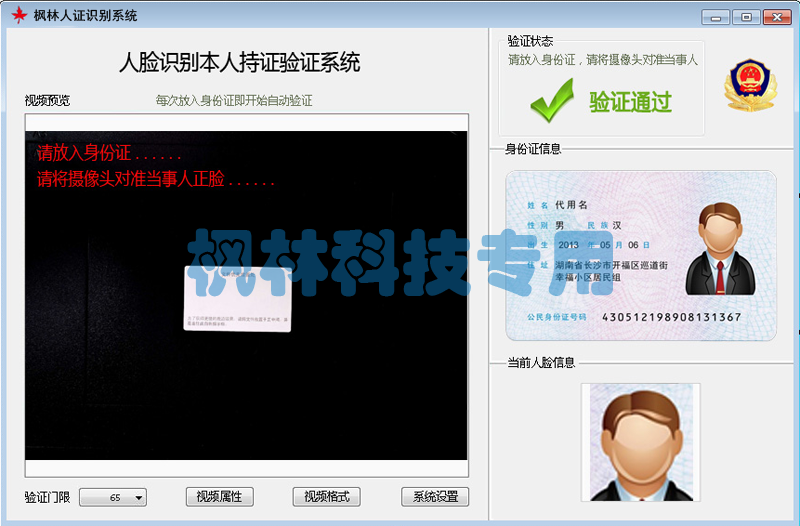
Task: Click the ID card image
Action: [x=641, y=256]
